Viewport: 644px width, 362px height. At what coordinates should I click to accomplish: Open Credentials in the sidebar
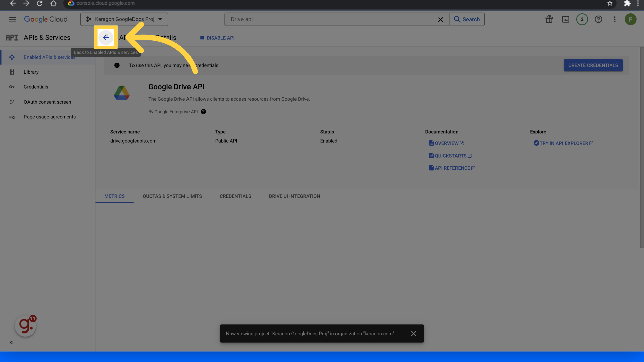coord(48,87)
